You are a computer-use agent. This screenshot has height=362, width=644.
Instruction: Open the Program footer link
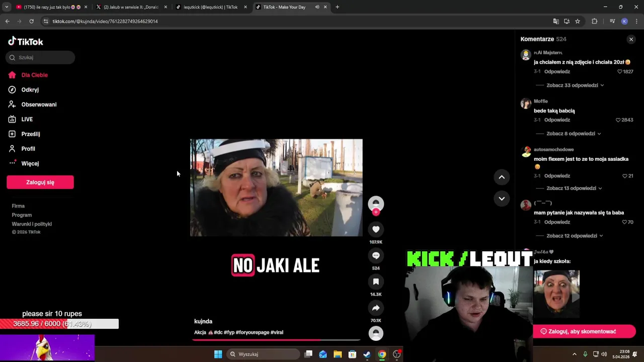click(x=22, y=215)
